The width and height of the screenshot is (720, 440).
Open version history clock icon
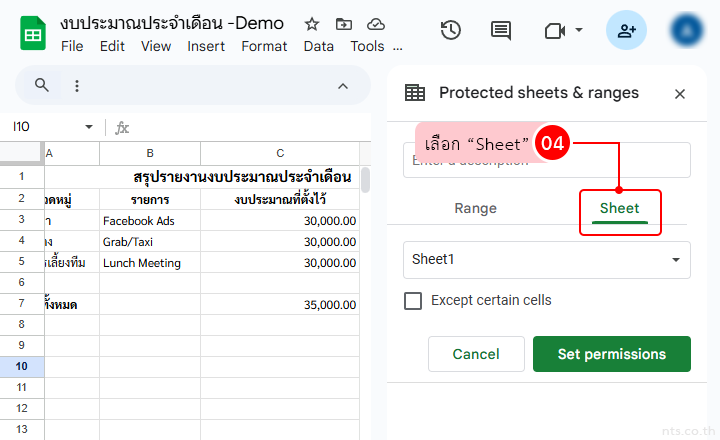[450, 30]
